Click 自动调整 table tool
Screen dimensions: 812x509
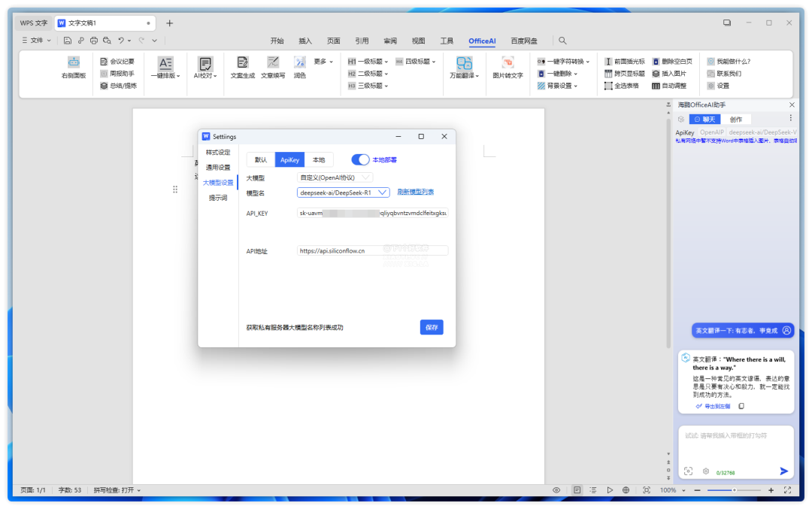pyautogui.click(x=669, y=86)
